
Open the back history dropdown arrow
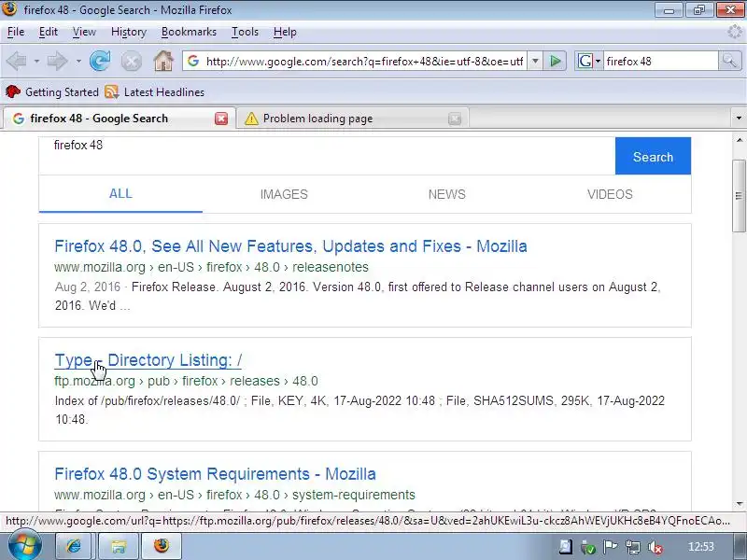[x=36, y=62]
